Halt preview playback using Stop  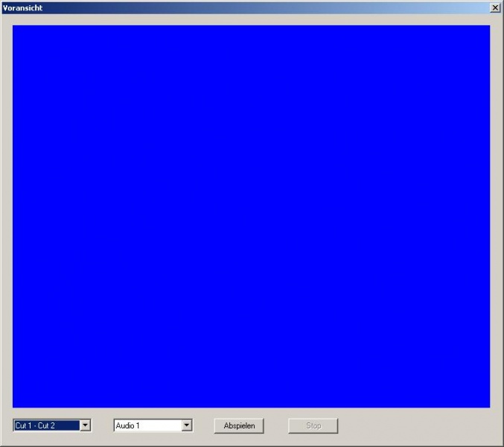coord(313,425)
